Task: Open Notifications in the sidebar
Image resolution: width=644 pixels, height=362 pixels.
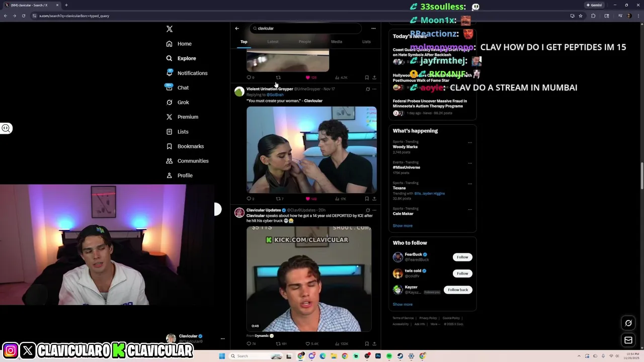Action: (x=187, y=73)
